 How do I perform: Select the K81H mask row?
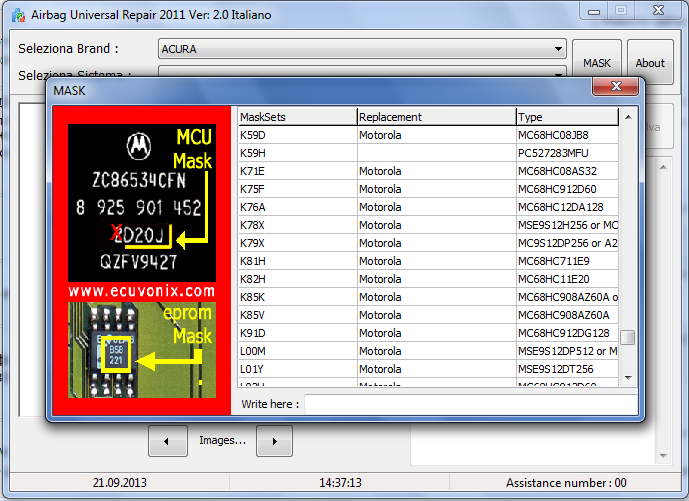pyautogui.click(x=428, y=261)
